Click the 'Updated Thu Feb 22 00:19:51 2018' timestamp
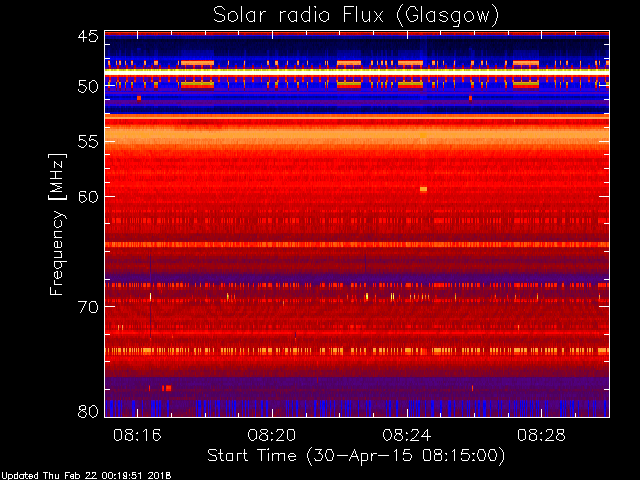Screen dimensions: 640x480 click(x=86, y=476)
